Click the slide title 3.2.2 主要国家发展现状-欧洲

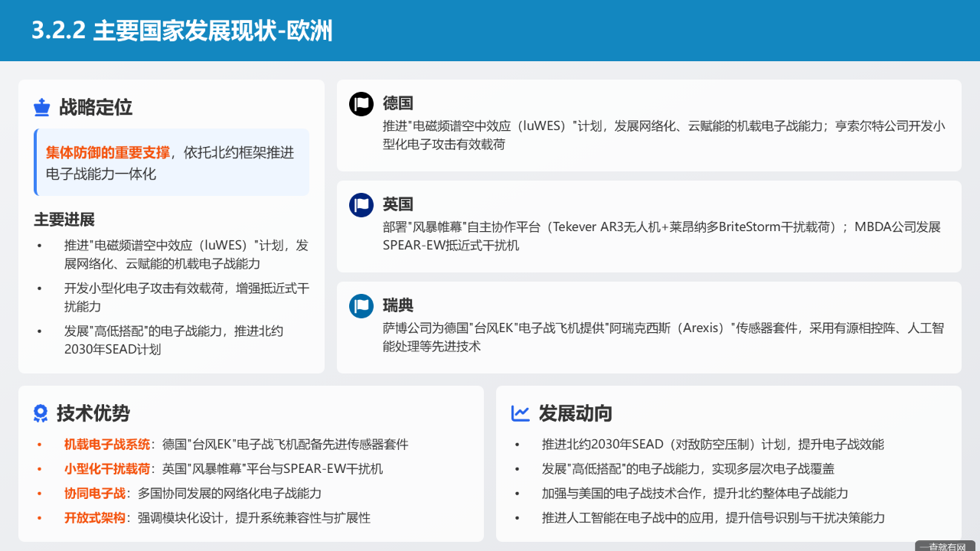point(182,31)
